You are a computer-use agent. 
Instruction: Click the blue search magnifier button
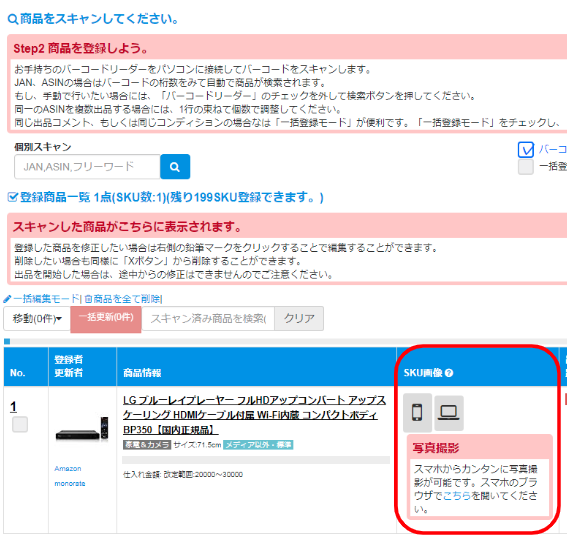point(175,167)
